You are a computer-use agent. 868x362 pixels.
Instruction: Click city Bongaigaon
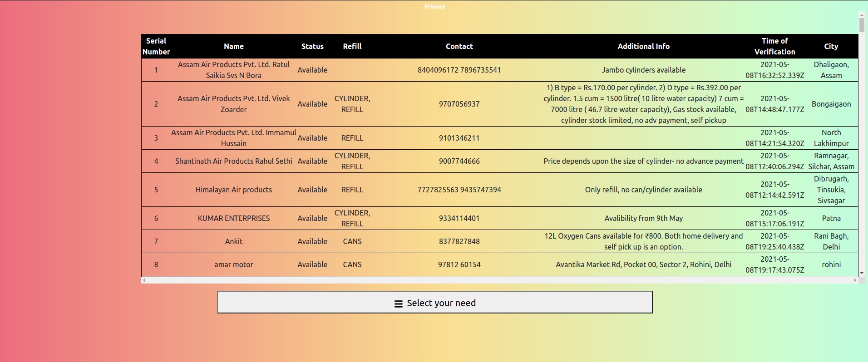(x=831, y=104)
